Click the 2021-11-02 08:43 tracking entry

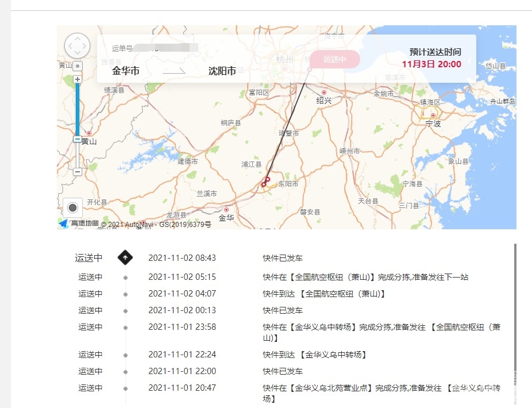click(x=182, y=258)
